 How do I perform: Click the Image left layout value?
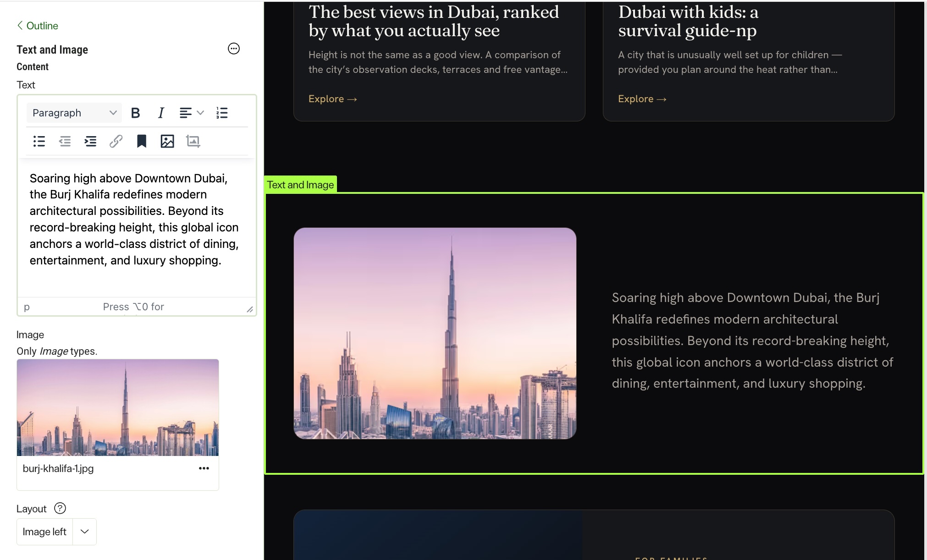(44, 532)
